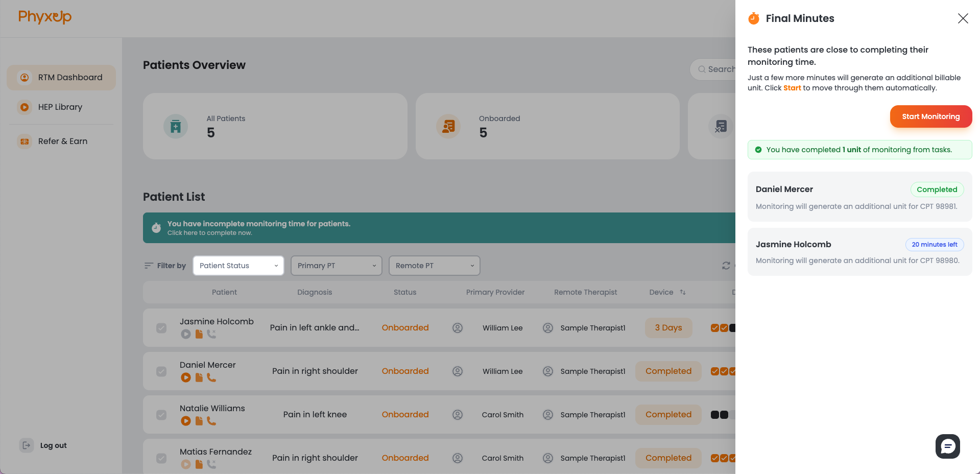Open Natalie Williams' document notes icon
This screenshot has width=980, height=474.
click(199, 421)
